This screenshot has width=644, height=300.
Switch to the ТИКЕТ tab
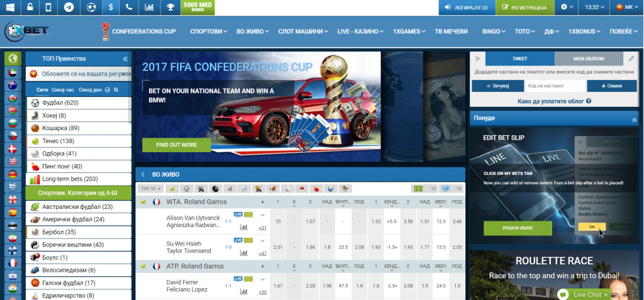[x=519, y=58]
